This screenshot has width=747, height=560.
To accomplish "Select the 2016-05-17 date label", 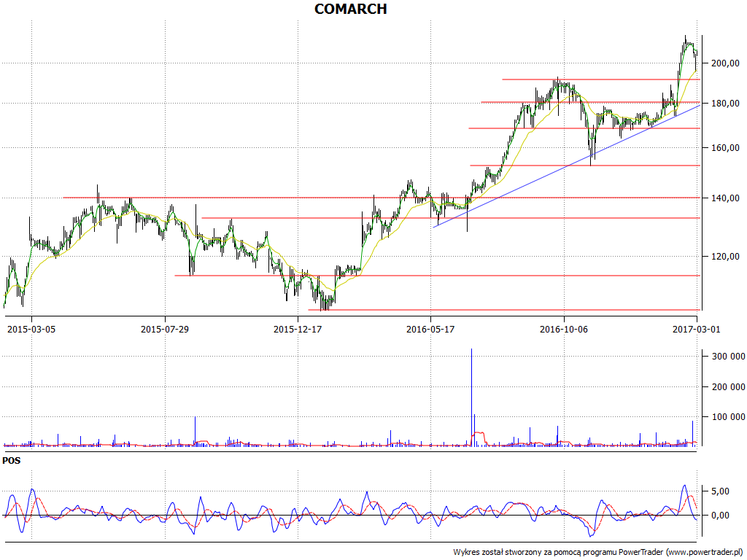I will [430, 330].
